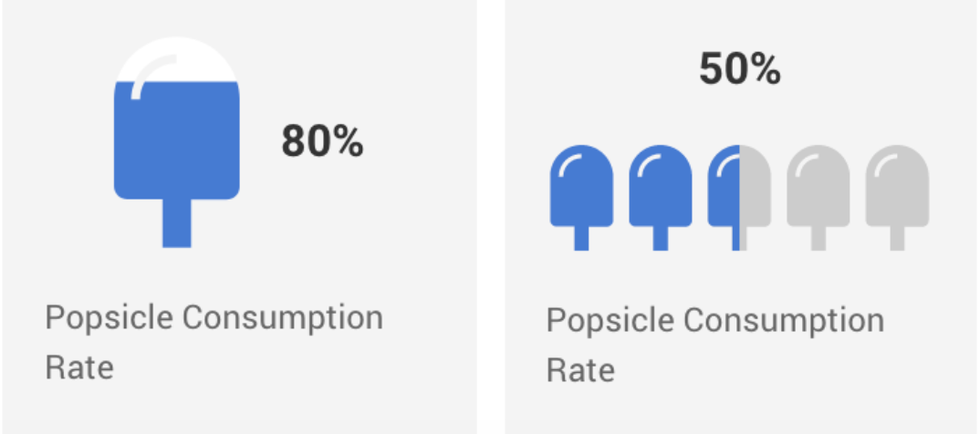Click the right card's Popsicle Consumption Rate label
Image resolution: width=980 pixels, height=434 pixels.
tap(715, 345)
